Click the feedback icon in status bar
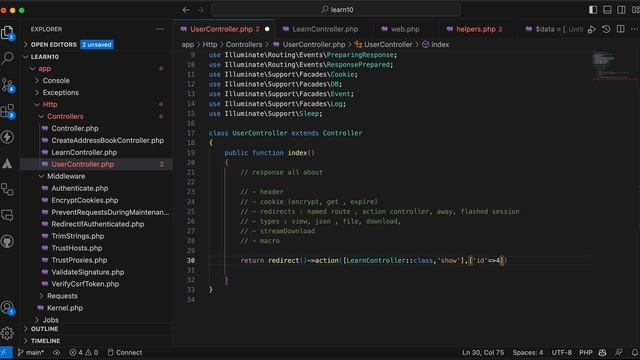The image size is (640, 360). [619, 353]
